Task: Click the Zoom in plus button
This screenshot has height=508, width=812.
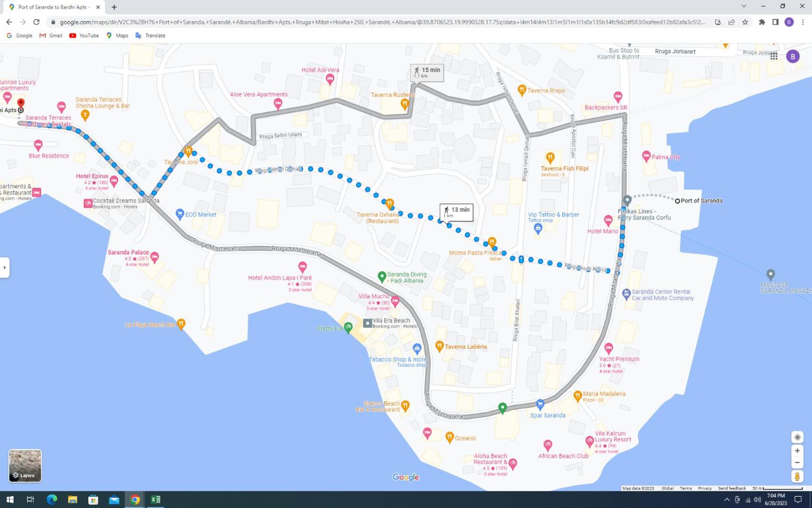Action: coord(797,451)
